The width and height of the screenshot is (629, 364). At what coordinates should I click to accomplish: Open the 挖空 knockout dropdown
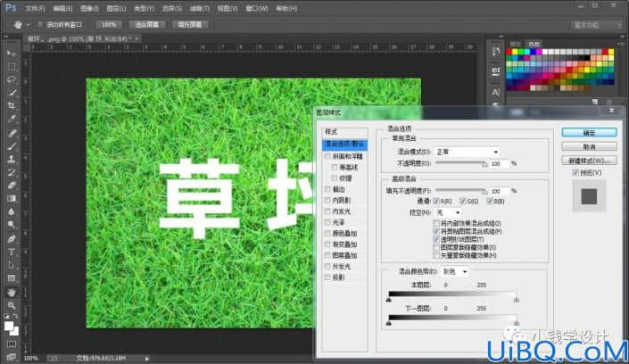[448, 212]
